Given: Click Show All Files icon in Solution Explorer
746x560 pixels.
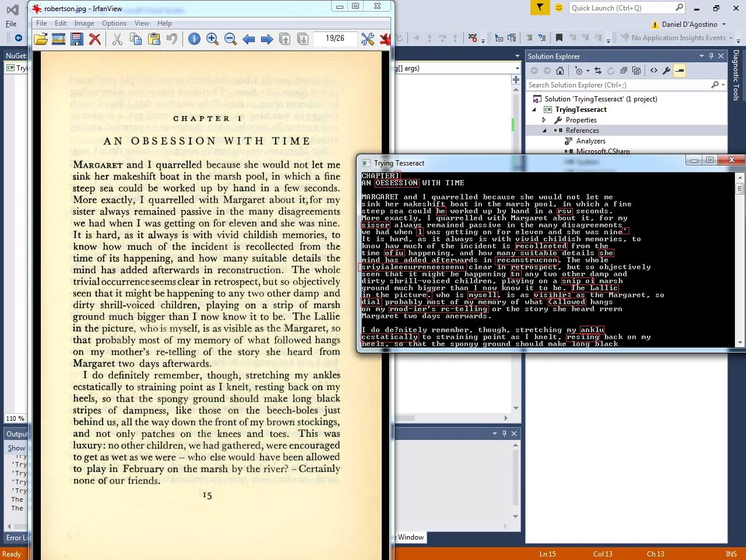Looking at the screenshot, I should (x=636, y=71).
